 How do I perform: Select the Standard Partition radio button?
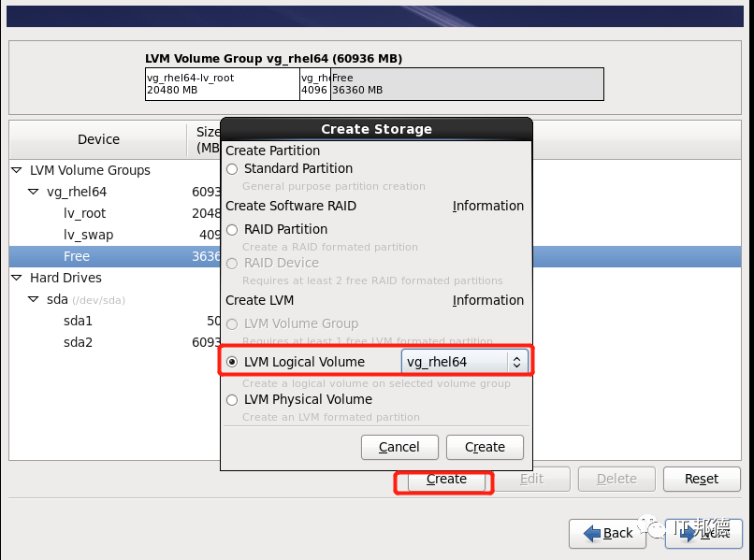coord(232,169)
